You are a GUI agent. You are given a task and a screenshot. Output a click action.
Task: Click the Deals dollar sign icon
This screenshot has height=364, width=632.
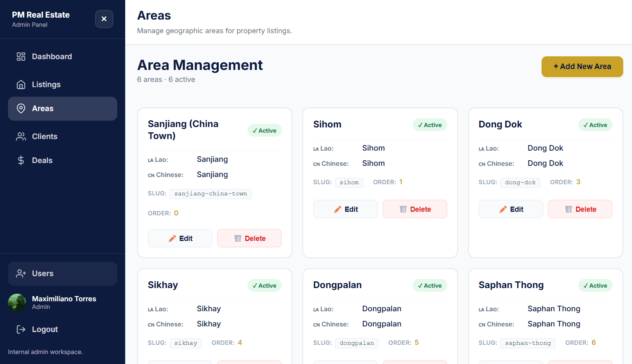coord(21,160)
